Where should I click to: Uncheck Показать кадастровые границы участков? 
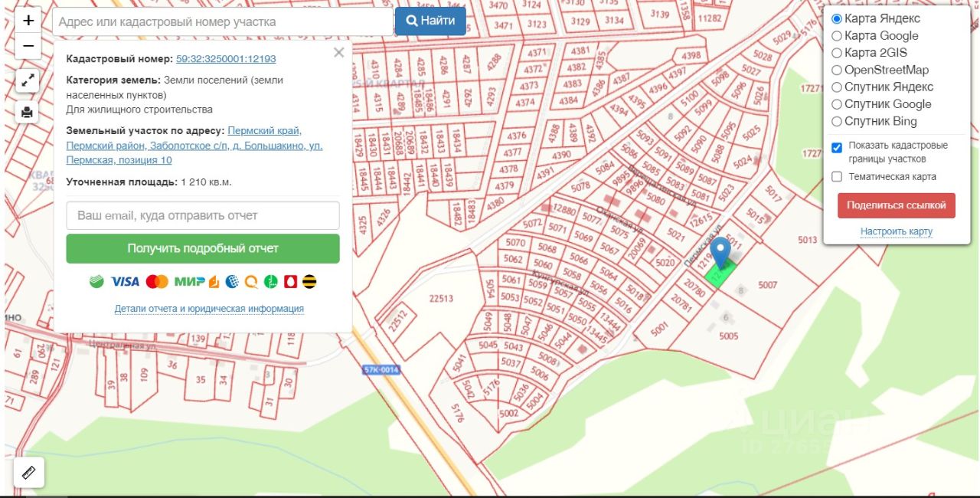(x=837, y=148)
